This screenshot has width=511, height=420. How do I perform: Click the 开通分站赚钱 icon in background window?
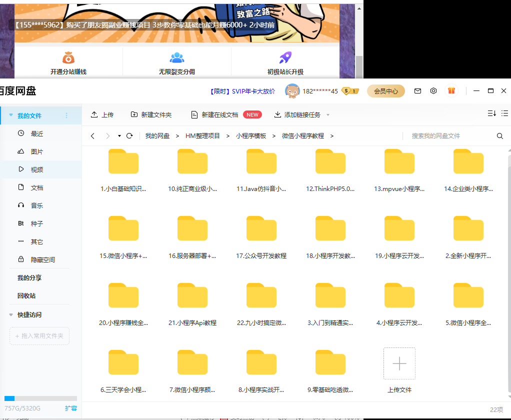[x=68, y=58]
